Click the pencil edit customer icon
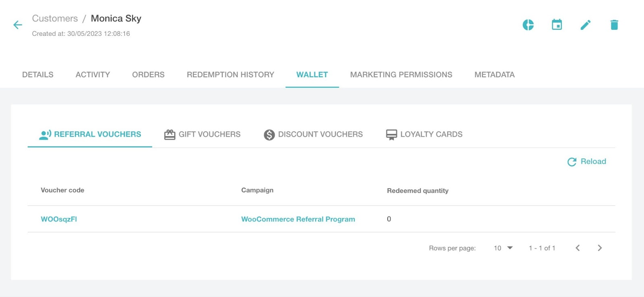The width and height of the screenshot is (644, 297). 586,25
